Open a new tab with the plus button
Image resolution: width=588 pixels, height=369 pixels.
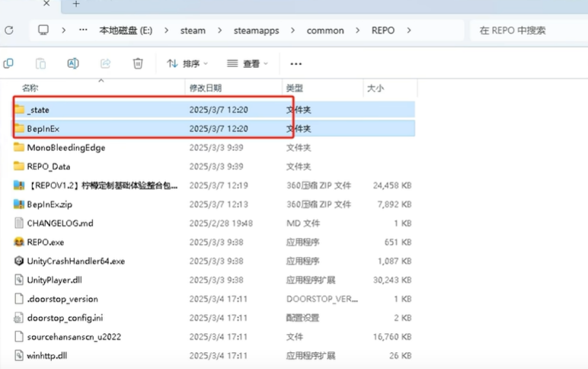tap(75, 5)
